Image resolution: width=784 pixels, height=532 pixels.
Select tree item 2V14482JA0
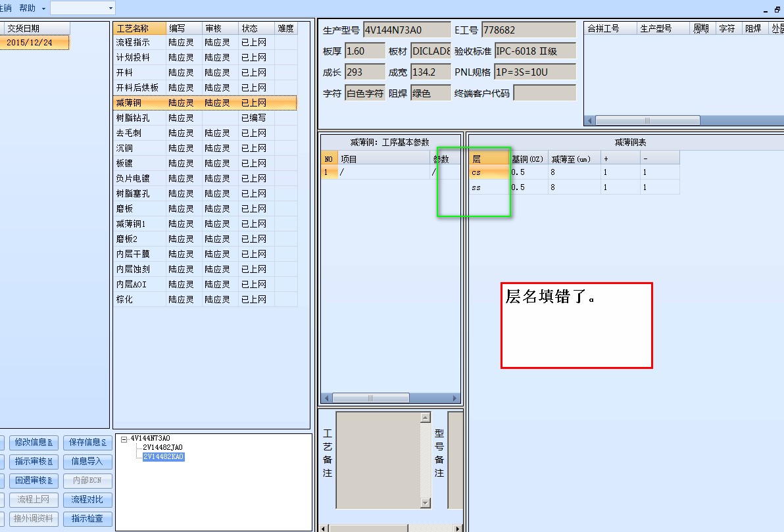(162, 448)
